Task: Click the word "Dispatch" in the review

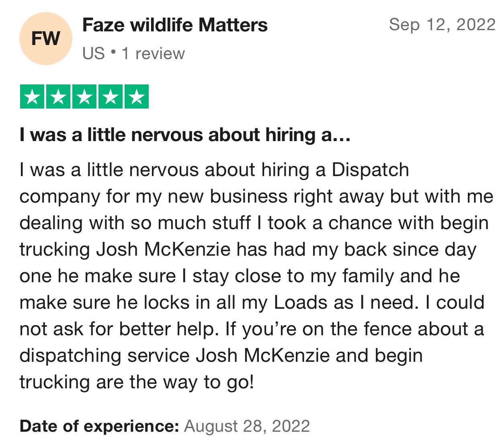Action: pos(370,170)
